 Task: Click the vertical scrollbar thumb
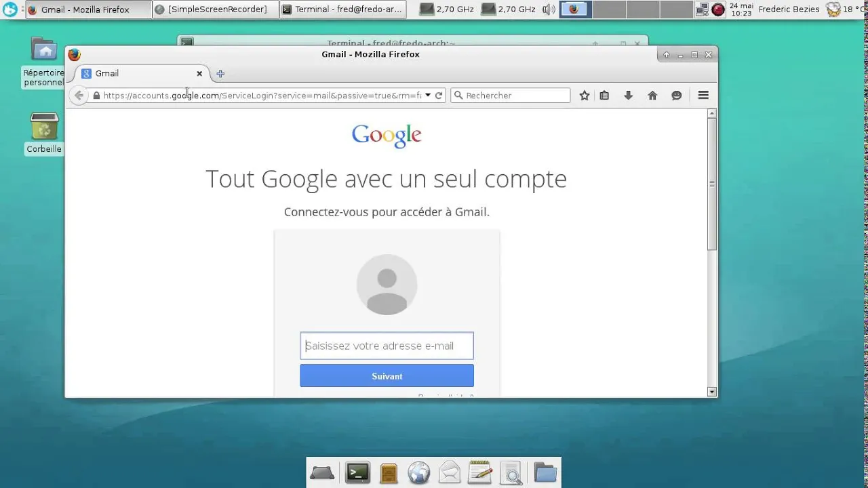711,184
